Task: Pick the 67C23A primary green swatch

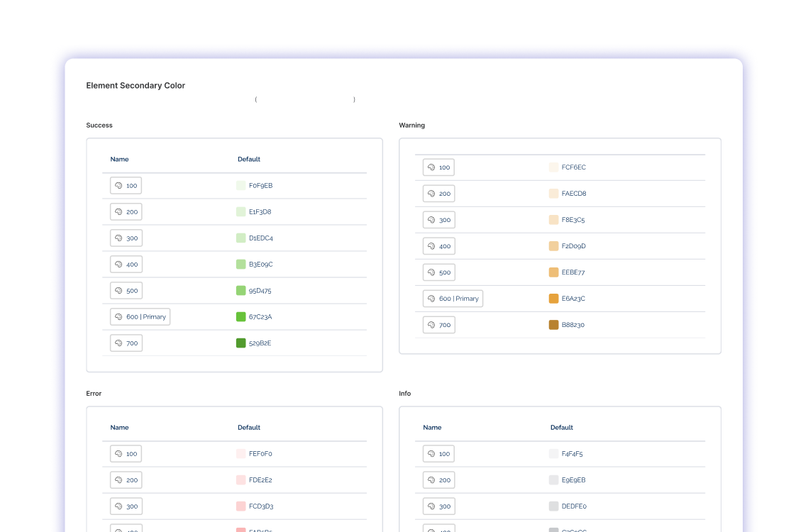Action: click(x=240, y=317)
